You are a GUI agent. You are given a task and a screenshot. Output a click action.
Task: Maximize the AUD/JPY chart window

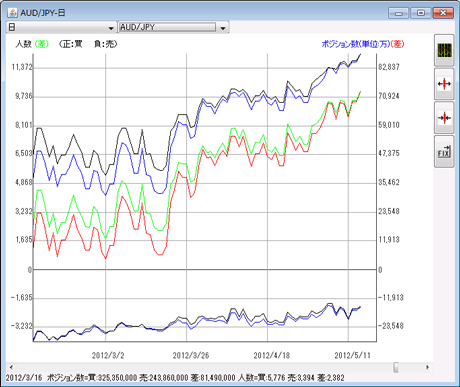421,13
